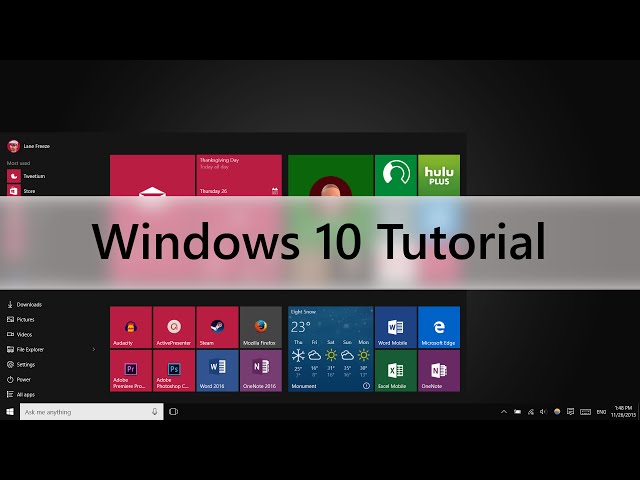Open Pictures folder
The width and height of the screenshot is (640, 480).
coord(20,319)
